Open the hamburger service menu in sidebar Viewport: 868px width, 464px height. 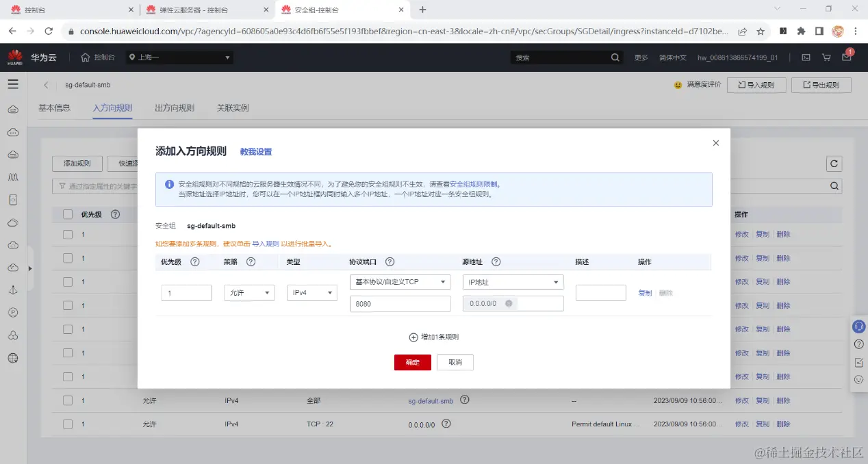12,84
